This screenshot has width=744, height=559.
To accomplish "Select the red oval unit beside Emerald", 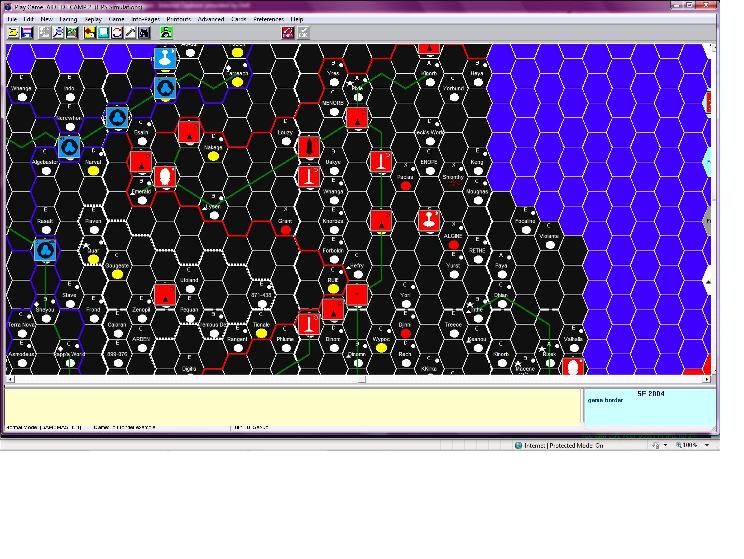I will pos(165,177).
